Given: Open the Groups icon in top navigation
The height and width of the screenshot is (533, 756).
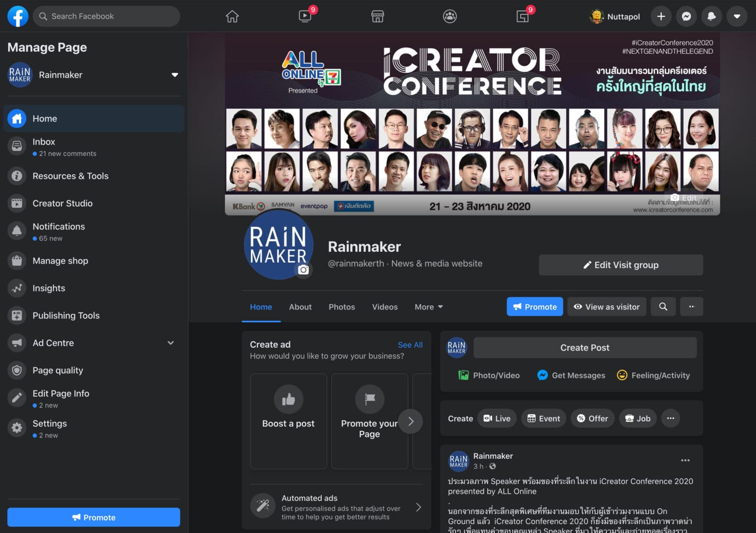Looking at the screenshot, I should [450, 17].
